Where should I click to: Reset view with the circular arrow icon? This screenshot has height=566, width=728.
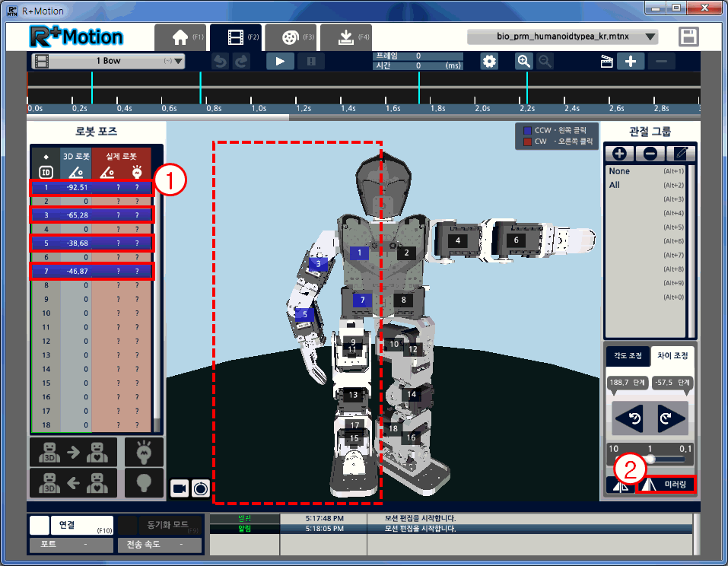[x=201, y=488]
